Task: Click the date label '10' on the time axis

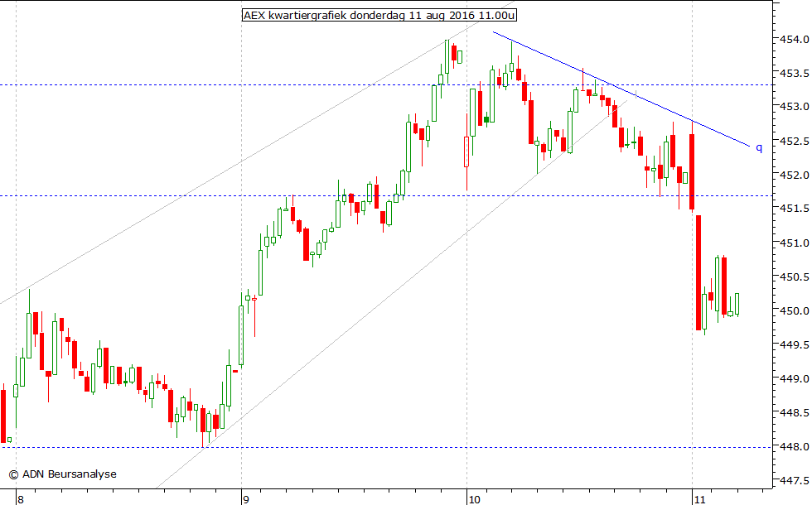Action: [x=474, y=499]
